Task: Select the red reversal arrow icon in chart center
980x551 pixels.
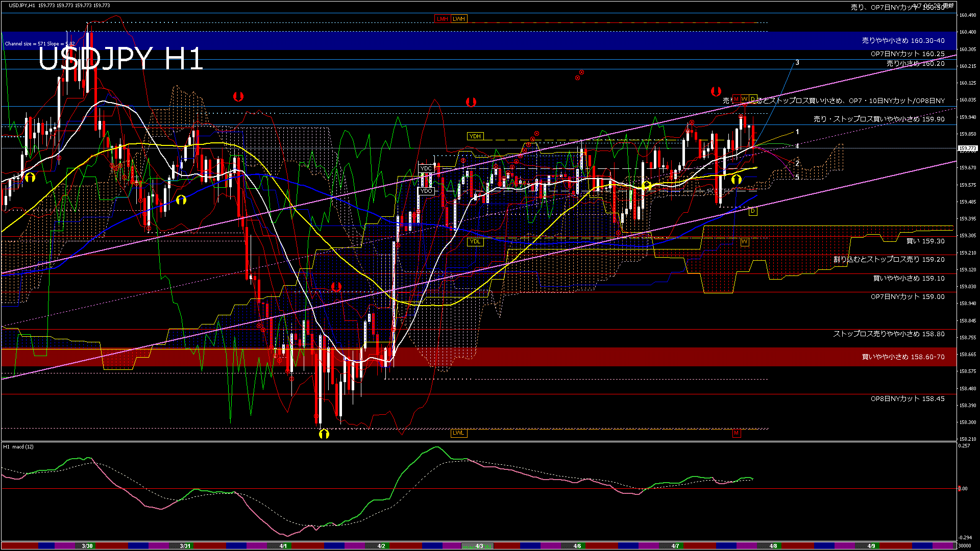Action: (x=472, y=101)
